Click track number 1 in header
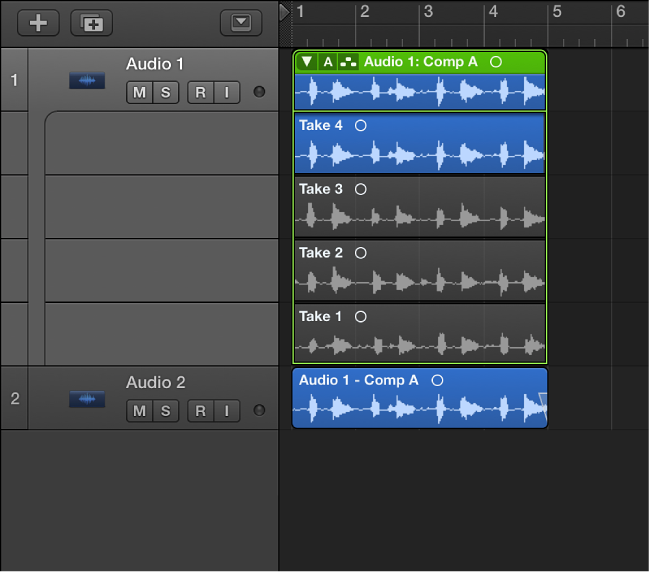This screenshot has width=650, height=572. [x=15, y=80]
